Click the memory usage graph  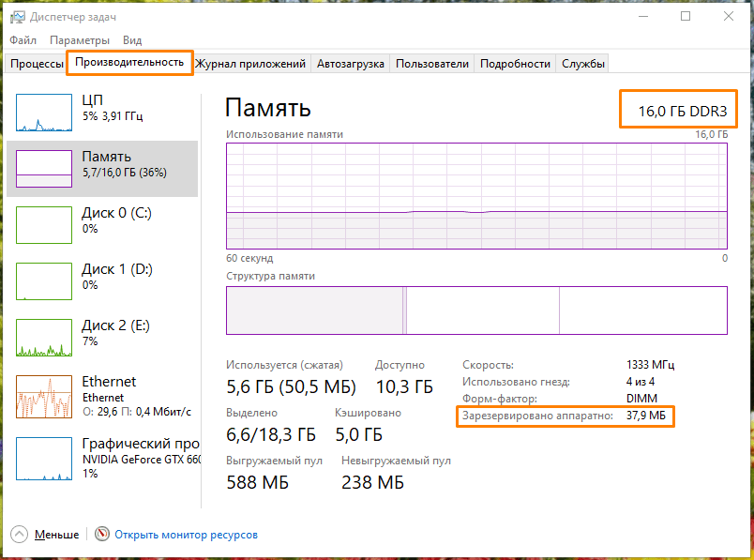click(x=476, y=196)
